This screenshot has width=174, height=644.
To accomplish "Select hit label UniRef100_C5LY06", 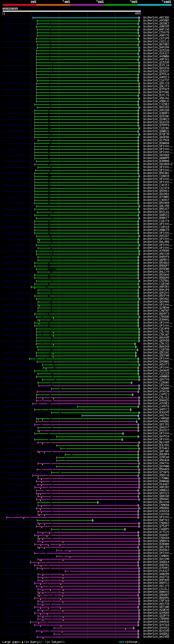I will click(x=156, y=332).
